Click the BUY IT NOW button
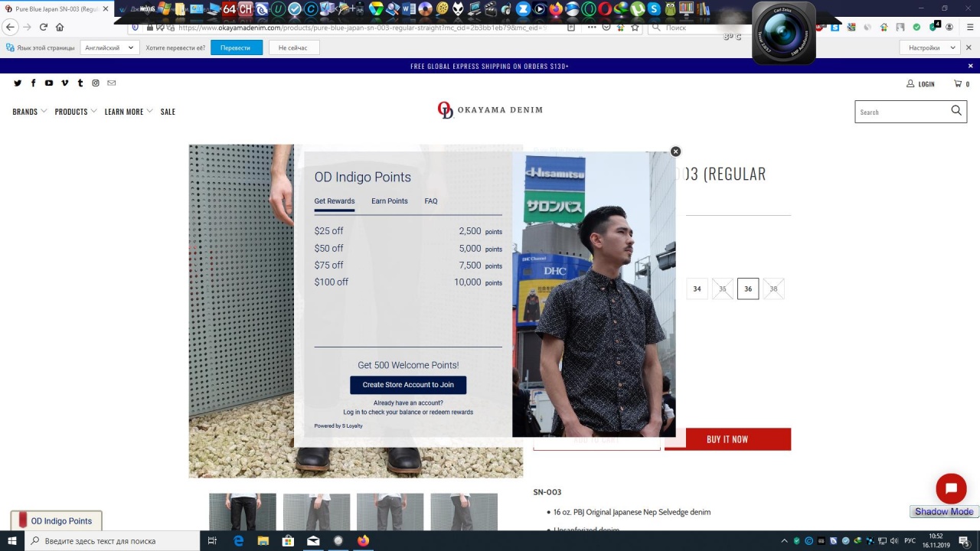Viewport: 980px width, 551px height. 727,439
